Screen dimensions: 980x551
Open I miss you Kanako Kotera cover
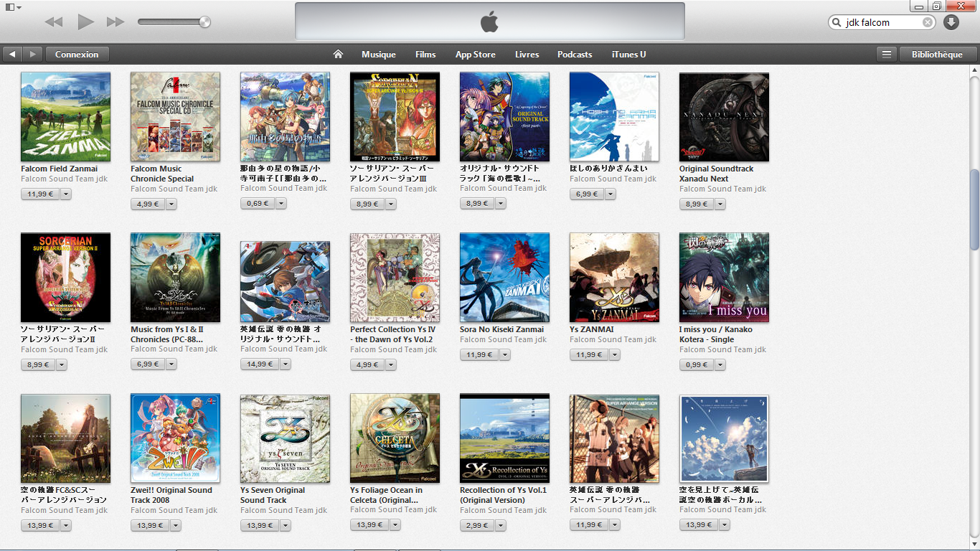click(x=724, y=278)
